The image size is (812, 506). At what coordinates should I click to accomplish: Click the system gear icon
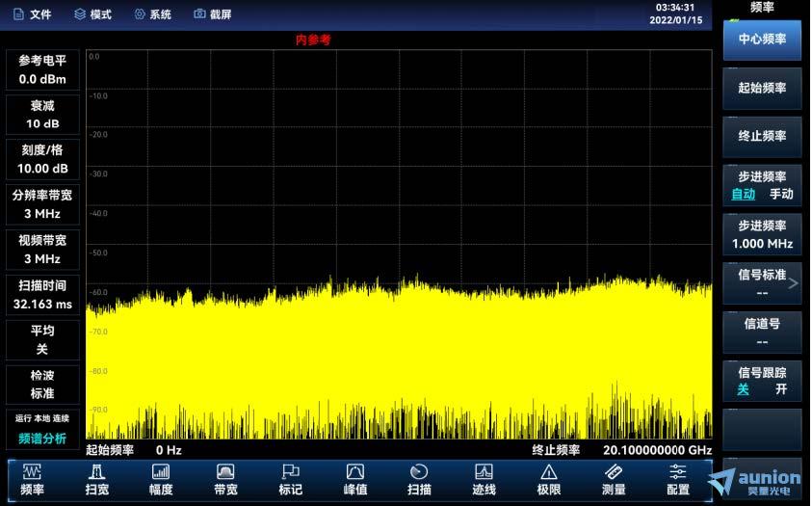pos(140,14)
